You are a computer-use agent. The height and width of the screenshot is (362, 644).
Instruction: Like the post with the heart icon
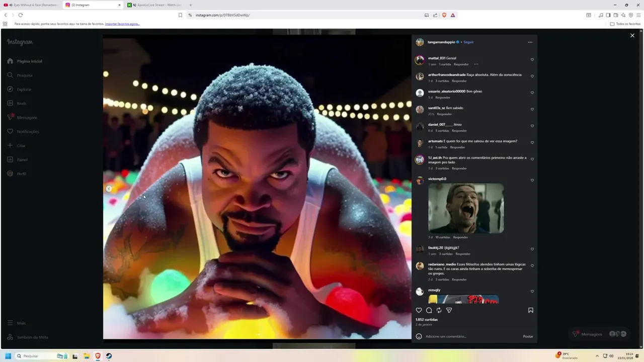coord(419,310)
